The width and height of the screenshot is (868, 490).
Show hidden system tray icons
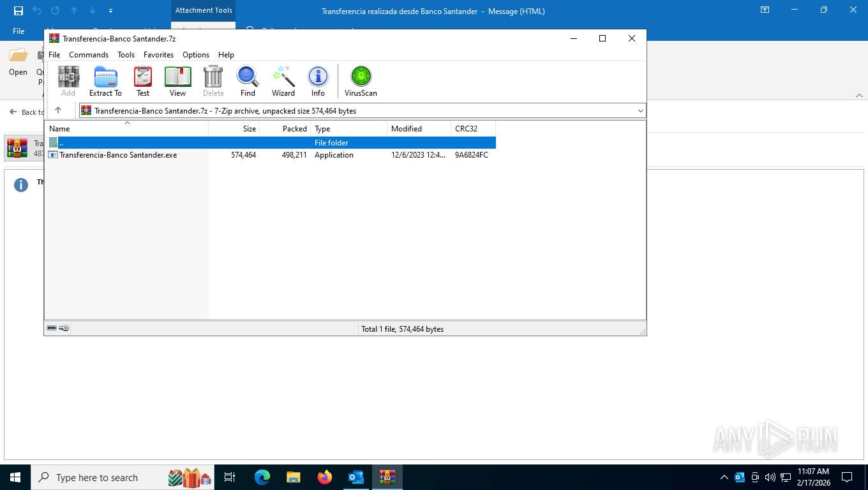coord(724,477)
